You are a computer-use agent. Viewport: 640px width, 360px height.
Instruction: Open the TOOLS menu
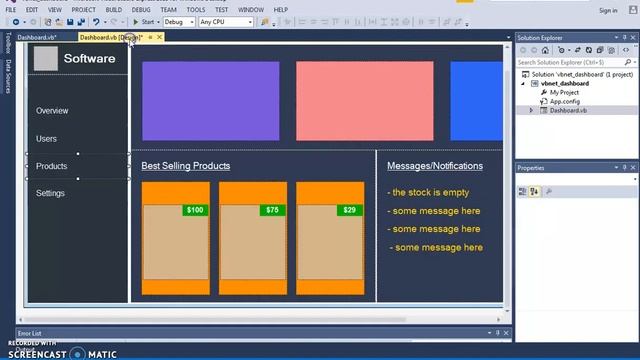tap(196, 9)
